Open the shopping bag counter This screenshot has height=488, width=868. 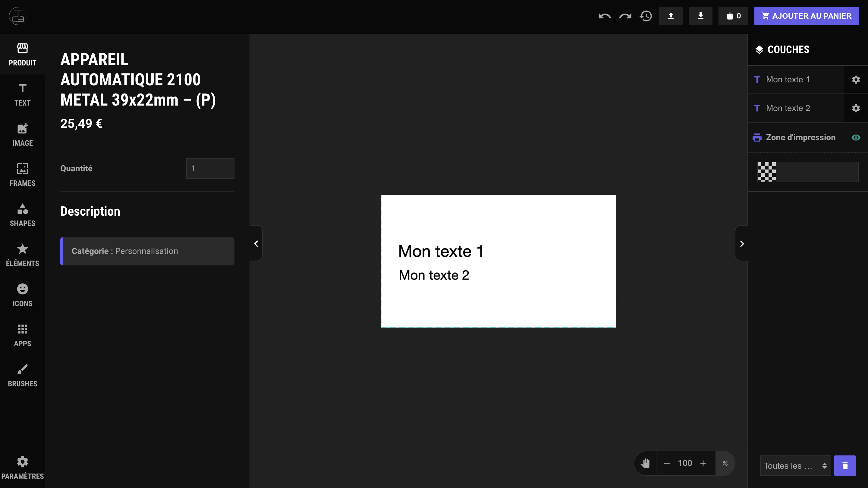(733, 16)
